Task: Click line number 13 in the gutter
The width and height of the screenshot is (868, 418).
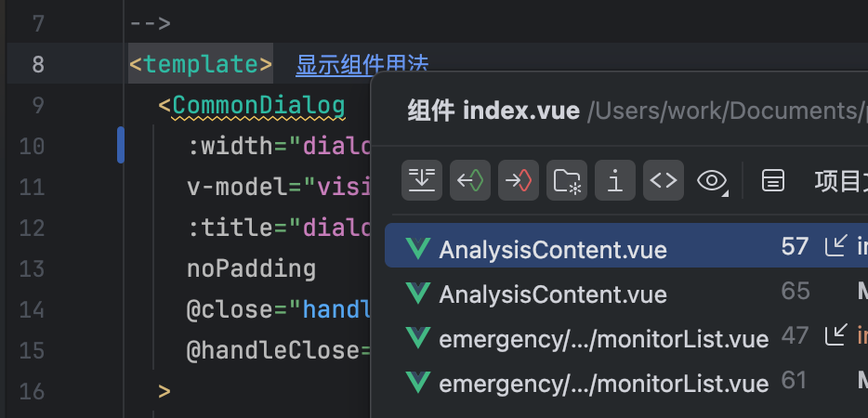Action: click(x=32, y=269)
